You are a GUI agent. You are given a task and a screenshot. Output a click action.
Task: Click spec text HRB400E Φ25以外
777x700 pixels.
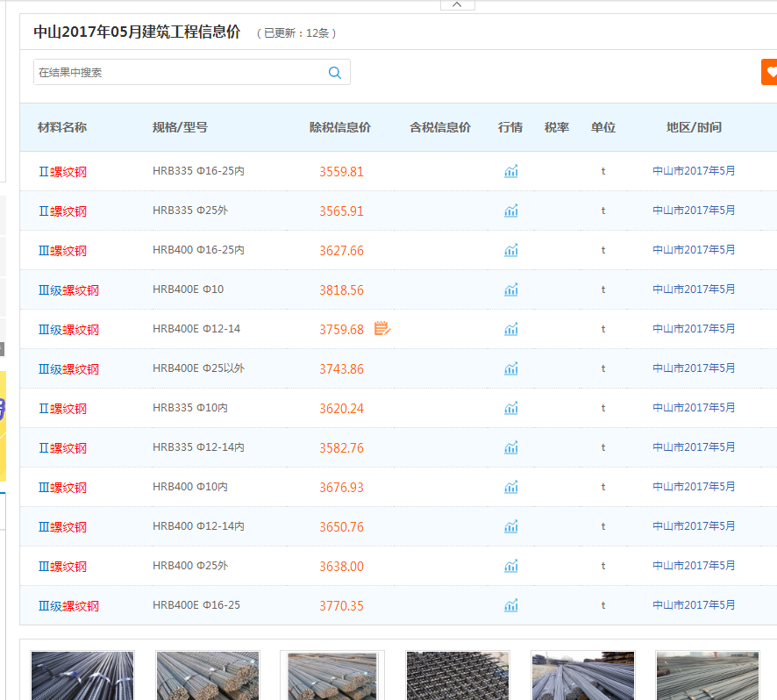tap(199, 368)
